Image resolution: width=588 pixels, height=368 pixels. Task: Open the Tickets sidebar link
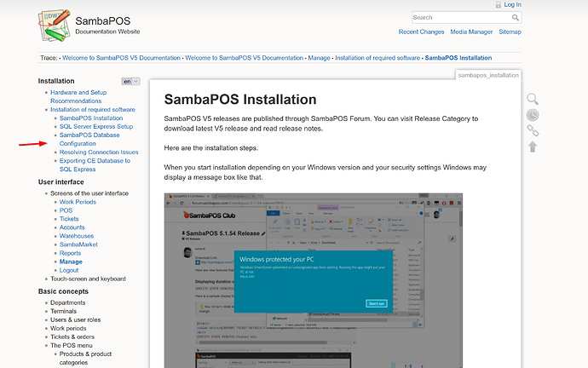pyautogui.click(x=69, y=219)
